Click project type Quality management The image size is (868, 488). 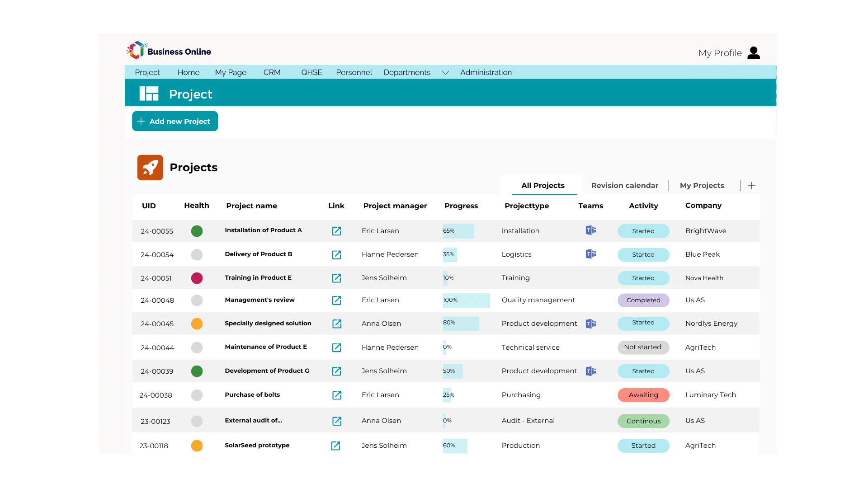[538, 300]
